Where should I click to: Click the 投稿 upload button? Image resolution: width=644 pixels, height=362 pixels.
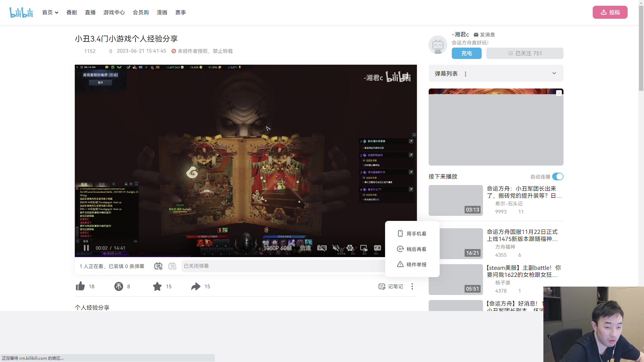click(610, 12)
